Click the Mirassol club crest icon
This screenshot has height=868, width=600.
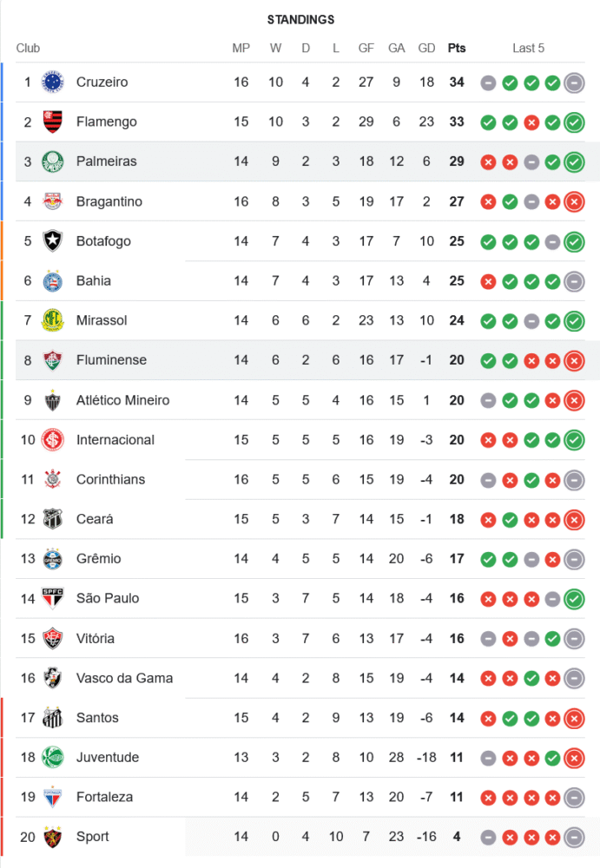(x=53, y=320)
